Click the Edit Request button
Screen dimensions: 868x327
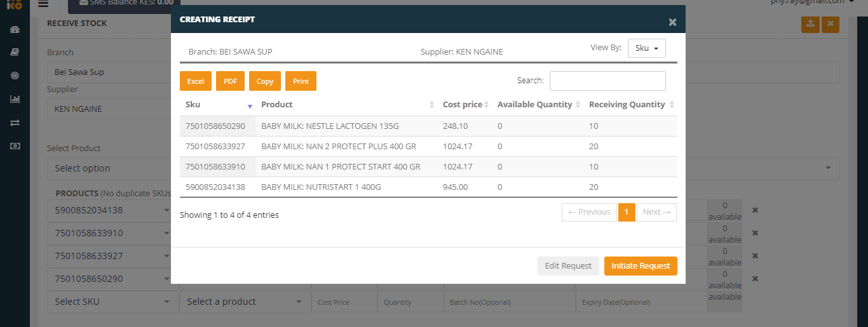click(x=568, y=266)
